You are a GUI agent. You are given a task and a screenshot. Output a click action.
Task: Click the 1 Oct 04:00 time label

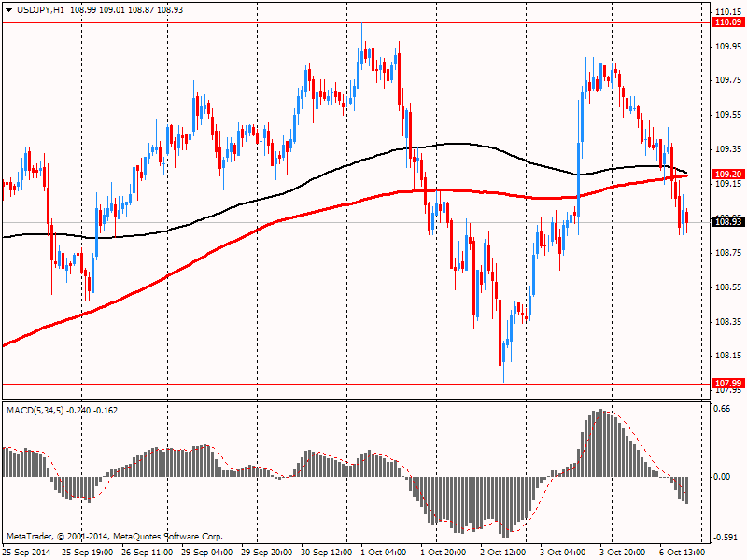(384, 553)
